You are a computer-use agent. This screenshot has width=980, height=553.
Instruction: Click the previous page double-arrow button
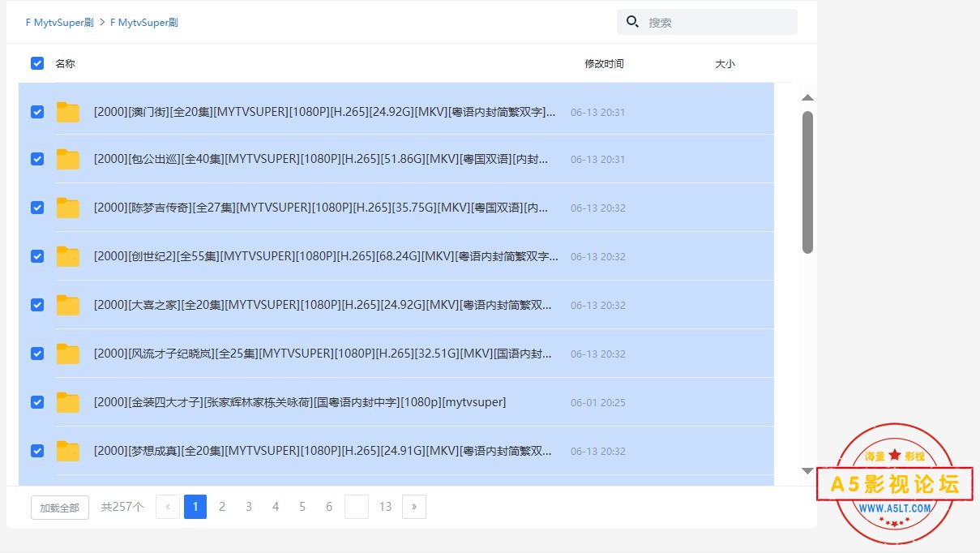pos(168,507)
